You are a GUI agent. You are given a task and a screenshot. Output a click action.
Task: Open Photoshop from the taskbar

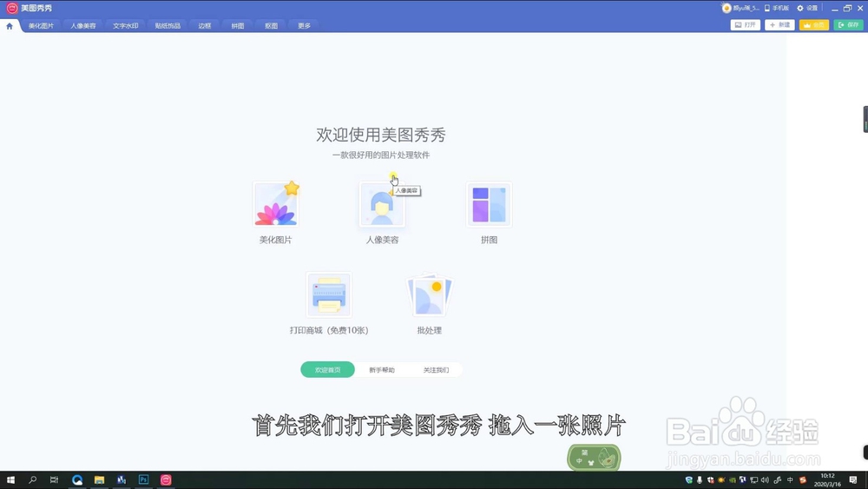click(143, 479)
